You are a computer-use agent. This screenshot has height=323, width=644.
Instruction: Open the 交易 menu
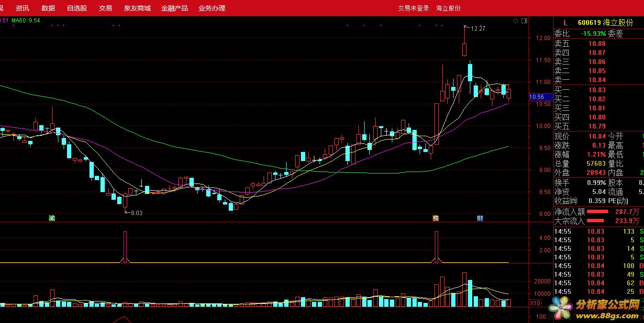point(106,8)
